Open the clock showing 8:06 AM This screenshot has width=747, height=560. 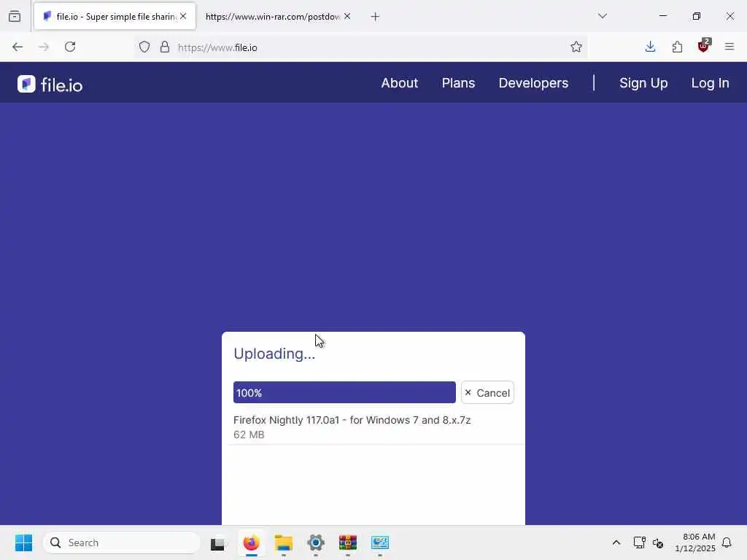[695, 542]
